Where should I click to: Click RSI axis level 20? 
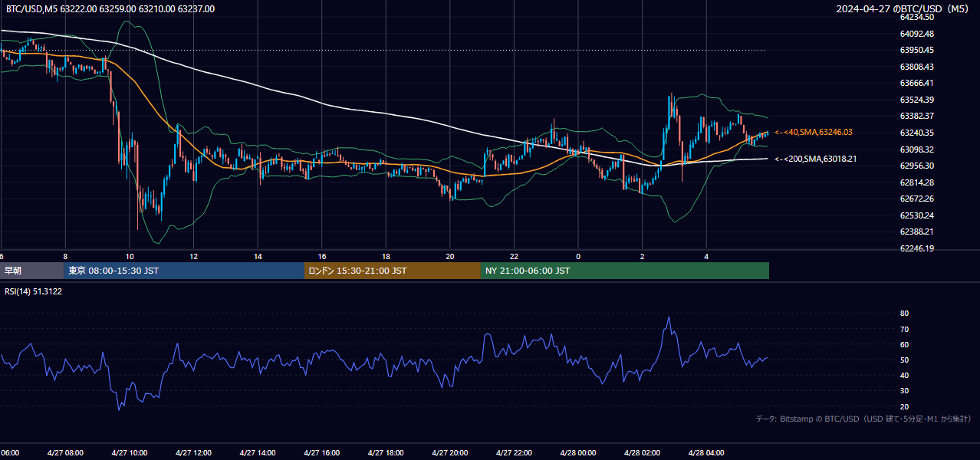904,406
